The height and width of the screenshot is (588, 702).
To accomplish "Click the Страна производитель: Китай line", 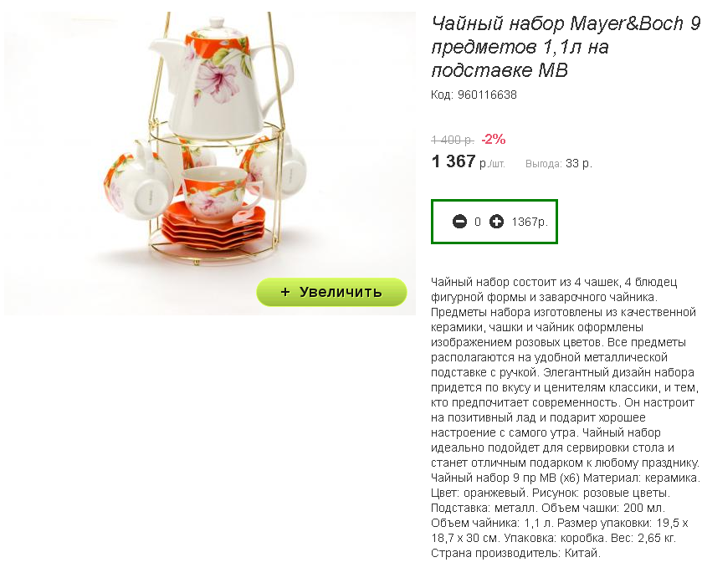I will 515,553.
